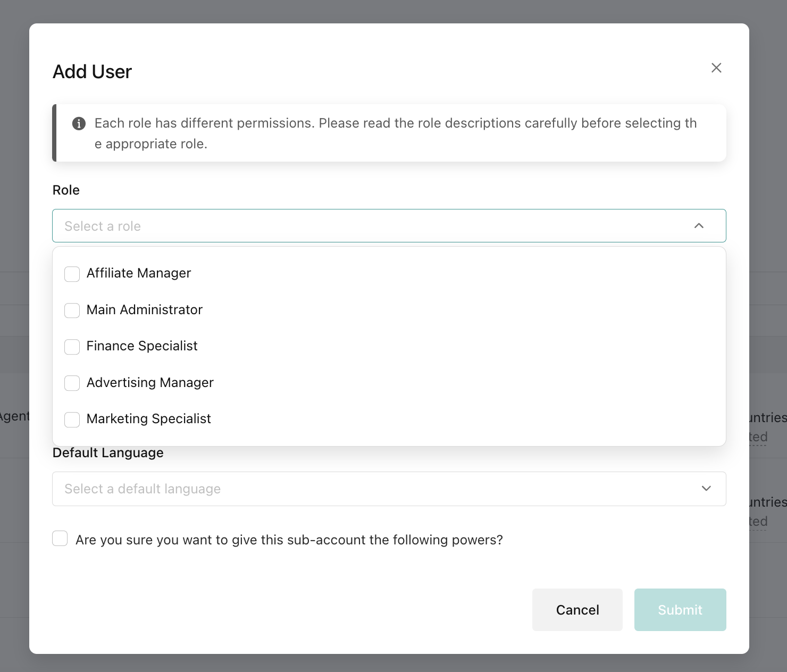
Task: Click the Submit button
Action: pos(680,610)
